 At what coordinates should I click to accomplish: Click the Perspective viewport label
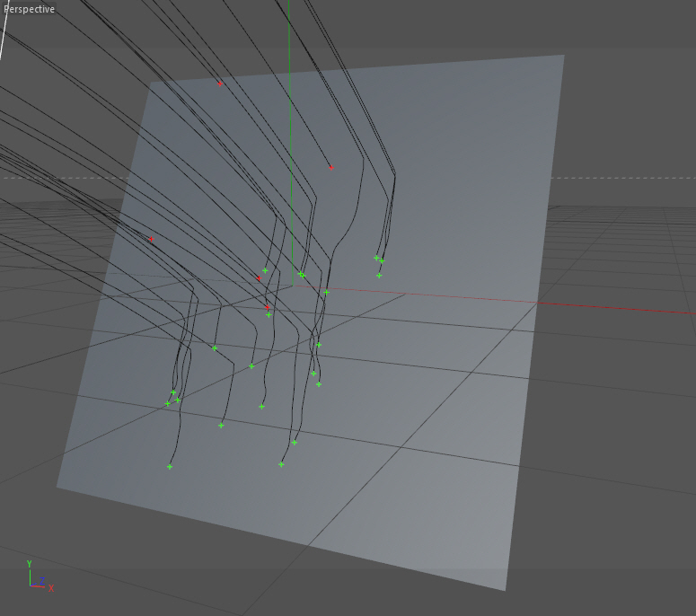coord(29,9)
